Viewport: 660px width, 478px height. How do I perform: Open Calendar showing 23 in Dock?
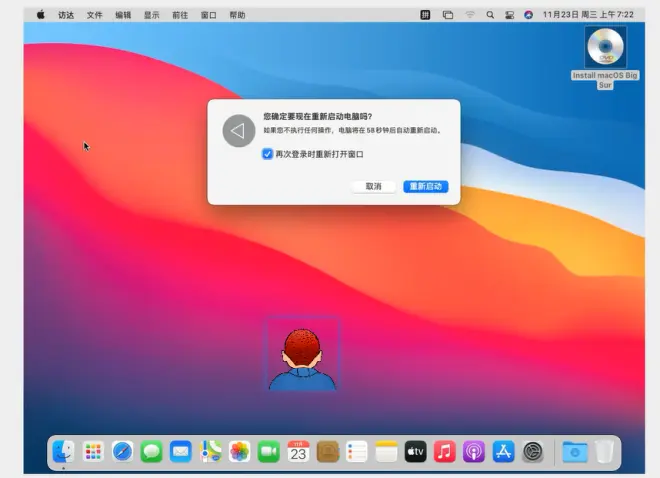[298, 452]
